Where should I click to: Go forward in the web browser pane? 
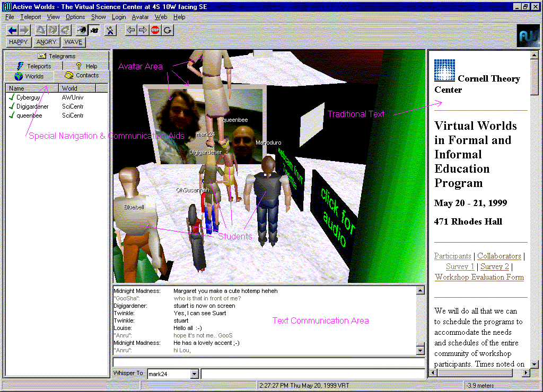click(x=143, y=30)
